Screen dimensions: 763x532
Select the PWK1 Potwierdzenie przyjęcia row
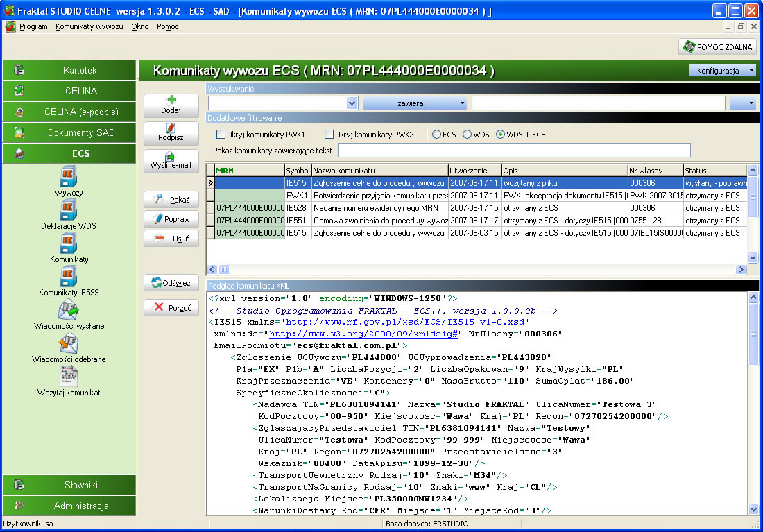(x=481, y=195)
